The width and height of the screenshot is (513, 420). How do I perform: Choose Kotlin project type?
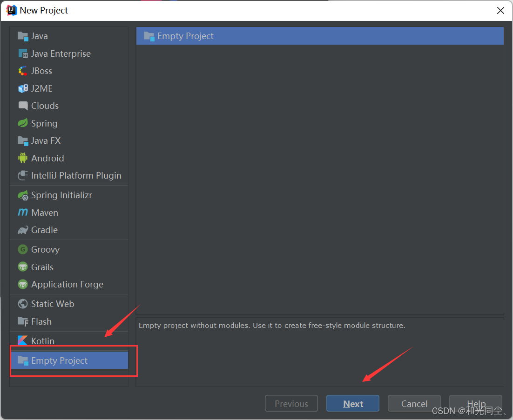[69, 341]
